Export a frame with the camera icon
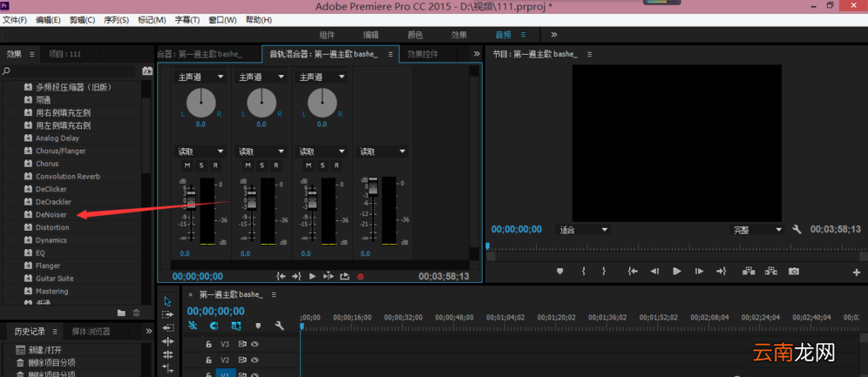 [794, 271]
